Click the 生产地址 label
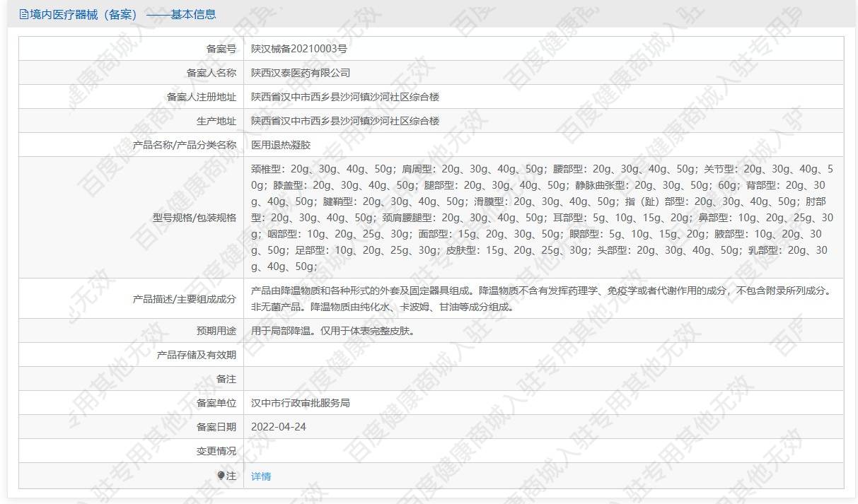858x504 pixels. (216, 121)
